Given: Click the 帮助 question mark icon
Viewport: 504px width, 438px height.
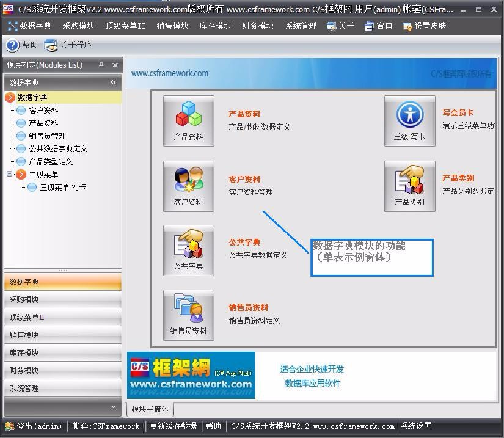Looking at the screenshot, I should pos(13,44).
